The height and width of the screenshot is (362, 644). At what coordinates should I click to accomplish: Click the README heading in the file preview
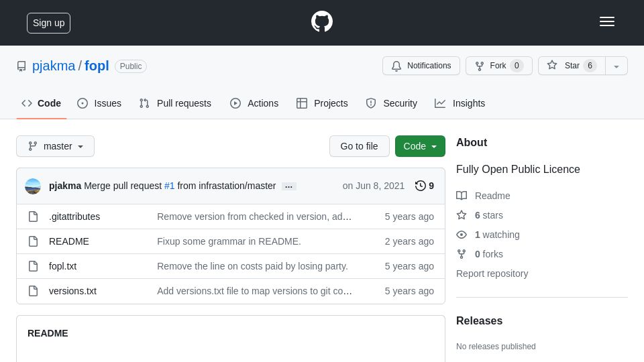pyautogui.click(x=48, y=333)
